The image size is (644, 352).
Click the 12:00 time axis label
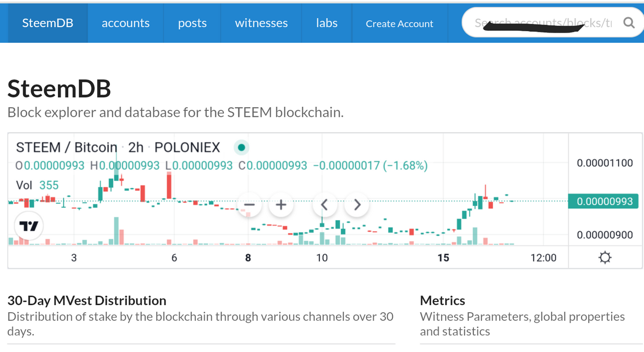coord(543,258)
